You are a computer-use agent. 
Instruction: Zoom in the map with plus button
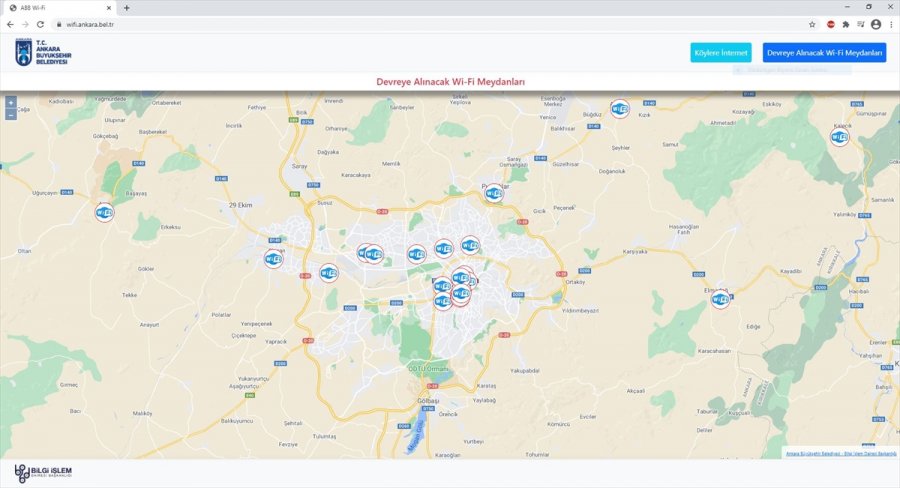[x=10, y=103]
